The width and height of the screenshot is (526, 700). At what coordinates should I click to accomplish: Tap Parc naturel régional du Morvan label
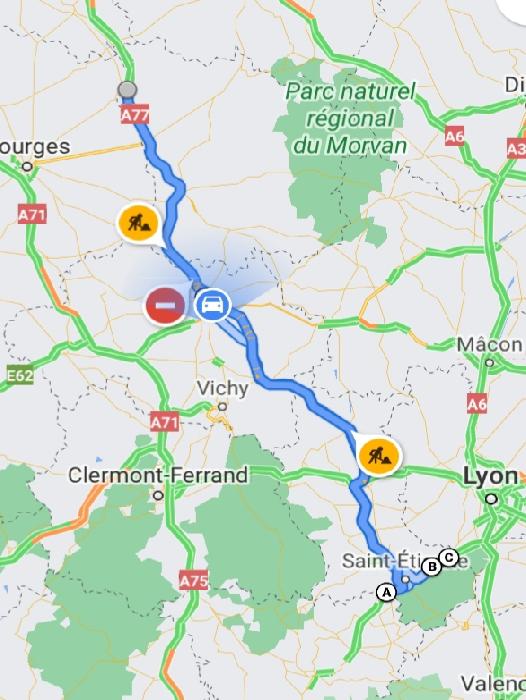[x=351, y=118]
